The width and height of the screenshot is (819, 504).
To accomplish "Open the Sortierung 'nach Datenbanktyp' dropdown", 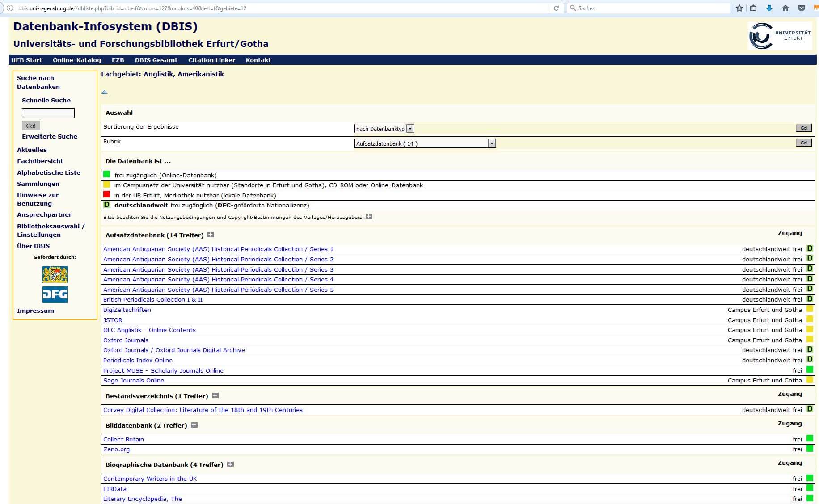I will [384, 129].
